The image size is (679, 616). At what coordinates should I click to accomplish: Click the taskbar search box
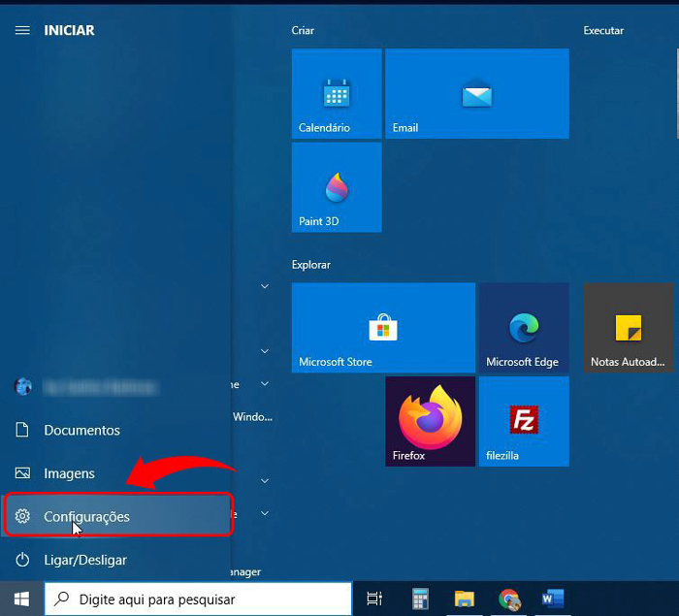coord(198,600)
